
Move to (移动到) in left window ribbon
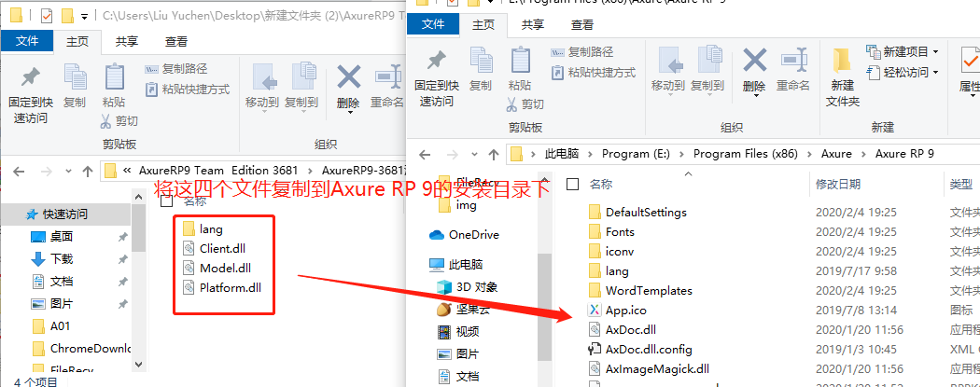tap(262, 86)
